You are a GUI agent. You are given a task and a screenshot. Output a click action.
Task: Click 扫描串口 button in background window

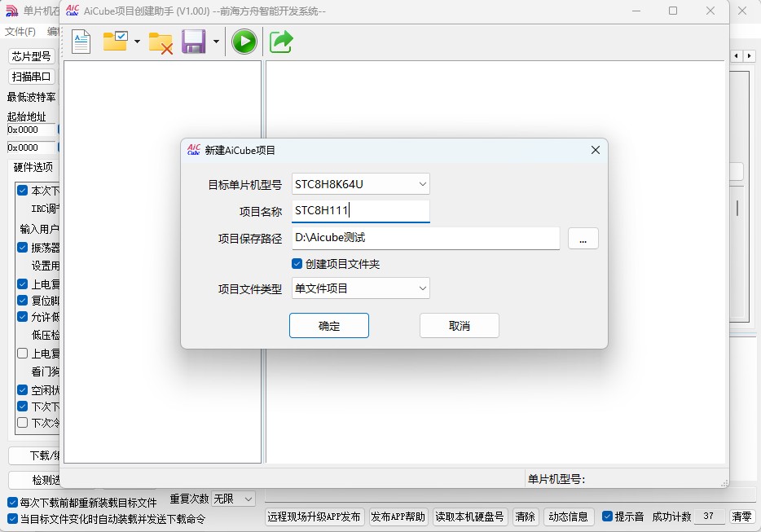coord(32,77)
